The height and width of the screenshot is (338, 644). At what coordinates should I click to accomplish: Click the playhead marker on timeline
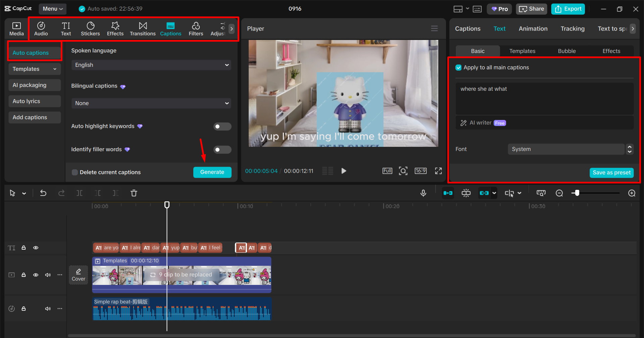point(167,205)
